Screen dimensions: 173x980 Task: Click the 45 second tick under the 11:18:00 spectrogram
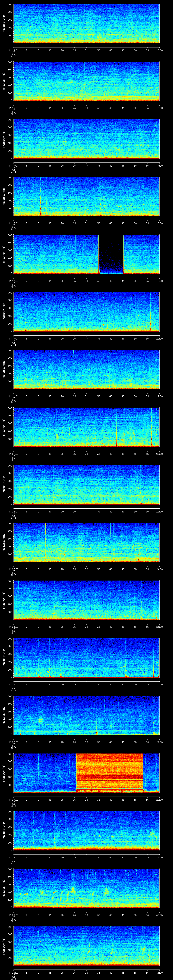click(x=123, y=281)
